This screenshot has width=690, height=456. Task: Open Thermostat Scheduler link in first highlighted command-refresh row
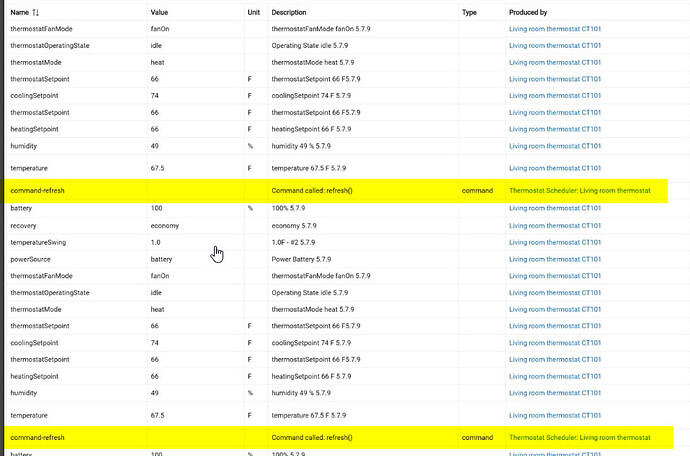click(580, 191)
